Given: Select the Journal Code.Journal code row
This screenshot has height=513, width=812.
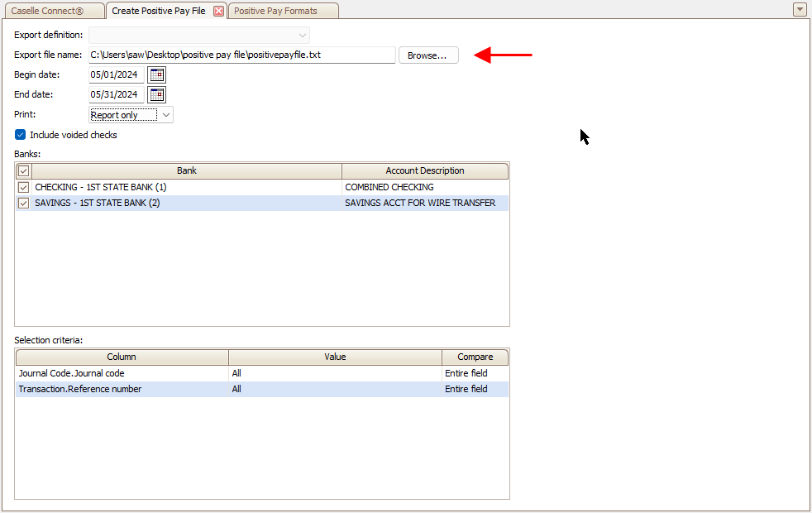Looking at the screenshot, I should pos(262,373).
